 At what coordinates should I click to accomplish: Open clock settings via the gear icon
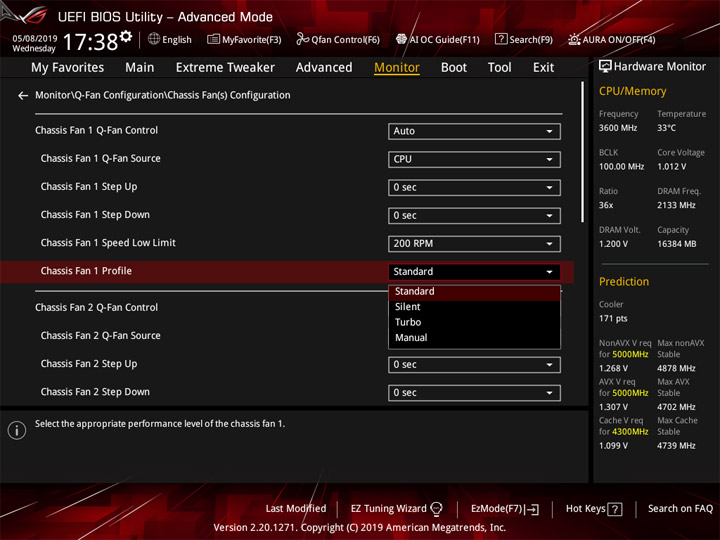[x=126, y=36]
